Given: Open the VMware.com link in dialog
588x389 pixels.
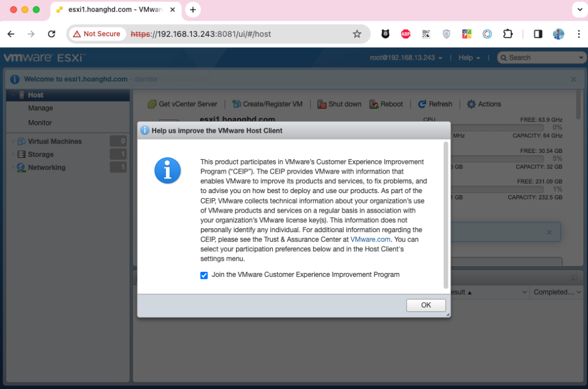Looking at the screenshot, I should (370, 240).
